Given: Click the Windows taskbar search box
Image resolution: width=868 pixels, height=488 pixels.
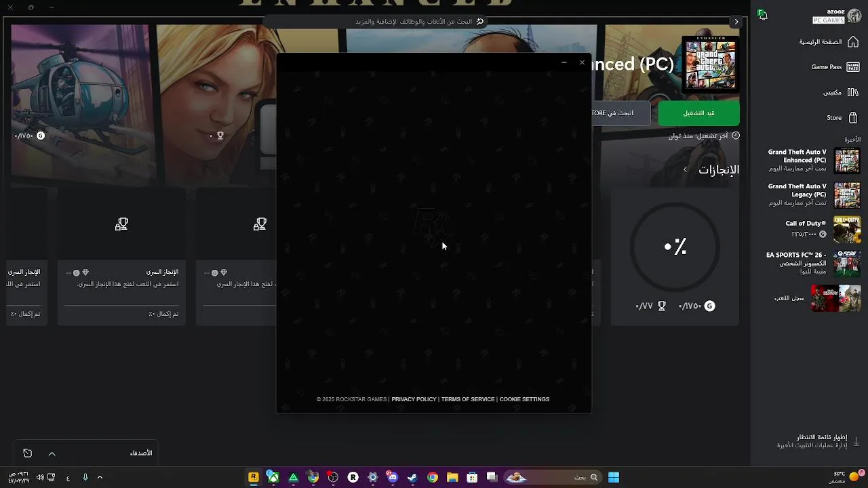Looking at the screenshot, I should click(553, 477).
